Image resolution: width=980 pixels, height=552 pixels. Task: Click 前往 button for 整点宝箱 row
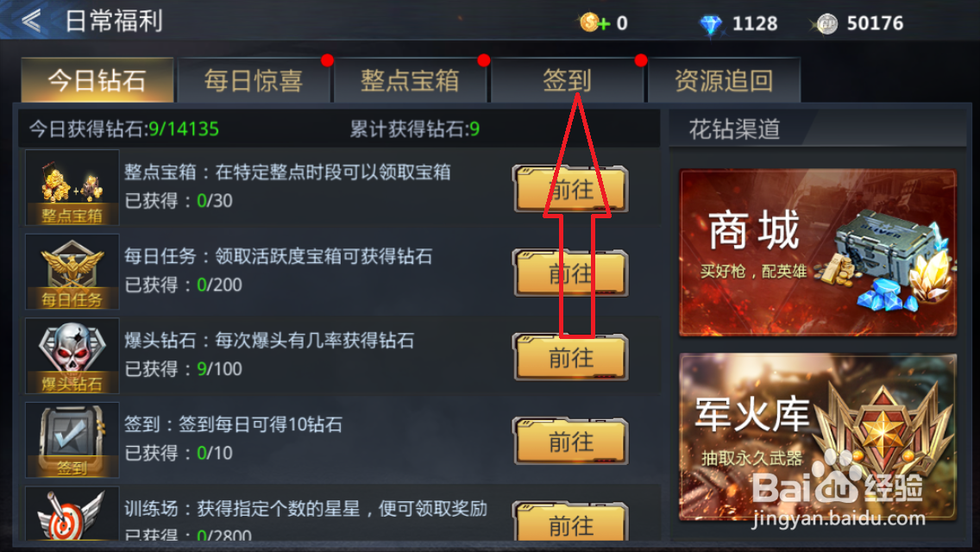point(570,189)
